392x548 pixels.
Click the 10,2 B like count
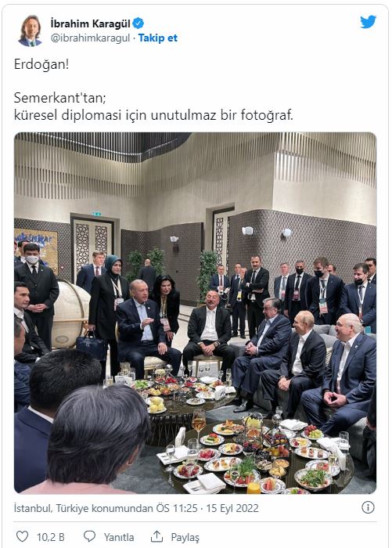pos(51,537)
